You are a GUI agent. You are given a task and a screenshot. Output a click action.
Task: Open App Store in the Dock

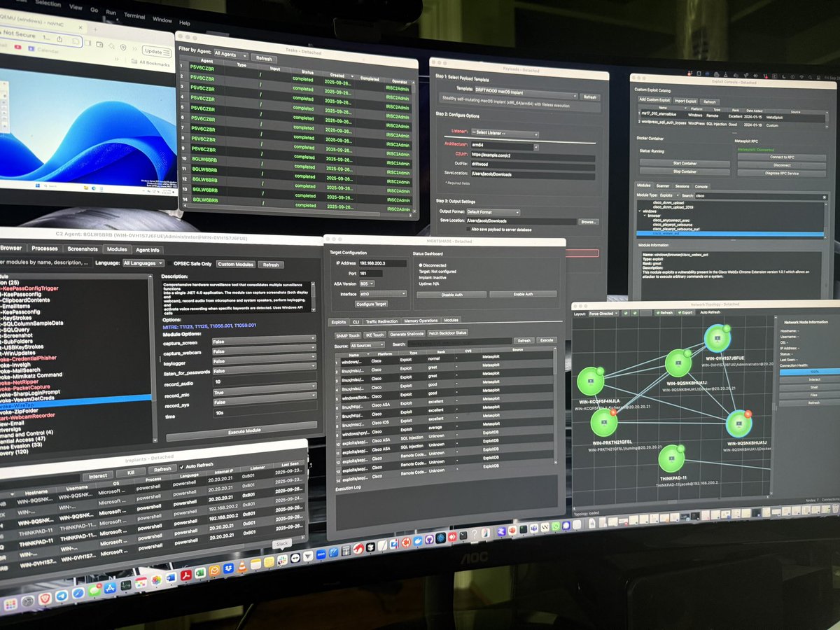(x=110, y=588)
